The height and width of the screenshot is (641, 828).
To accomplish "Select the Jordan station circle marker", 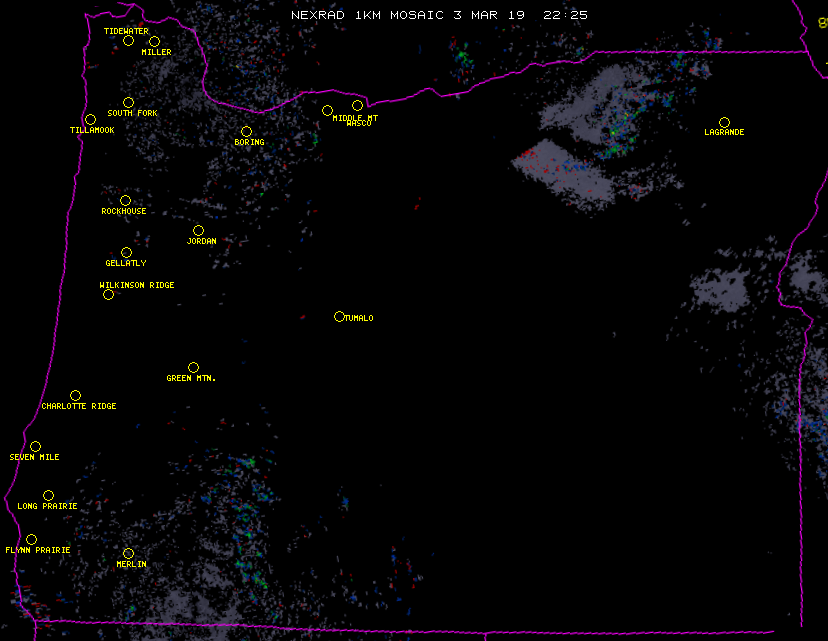I will 198,230.
